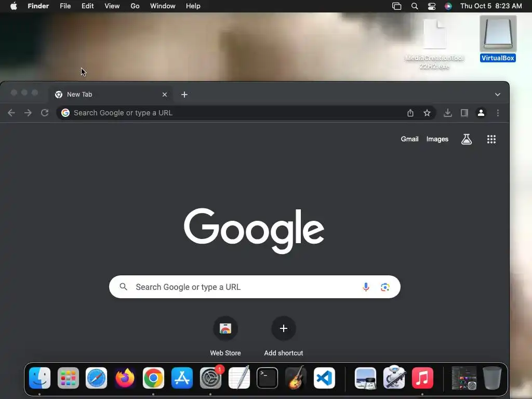Open the View menu

[112, 6]
